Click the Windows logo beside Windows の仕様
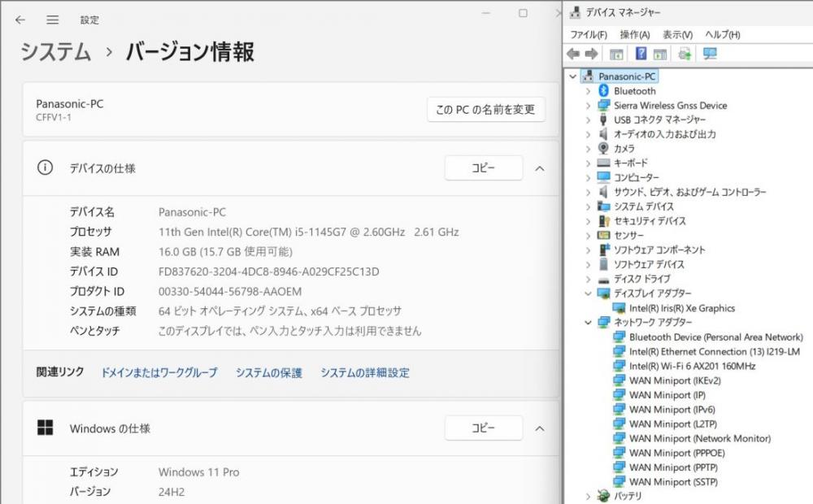 coord(45,428)
